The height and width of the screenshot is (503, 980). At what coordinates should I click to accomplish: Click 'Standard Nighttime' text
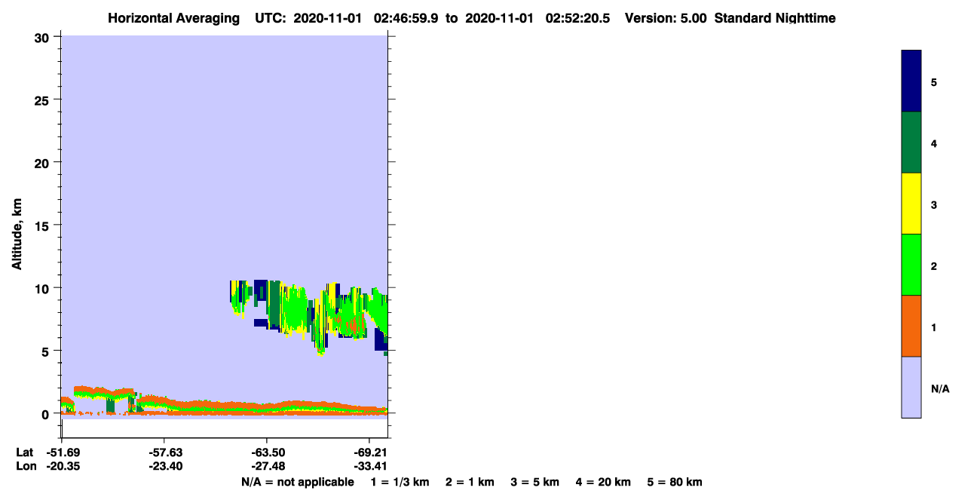pyautogui.click(x=775, y=18)
